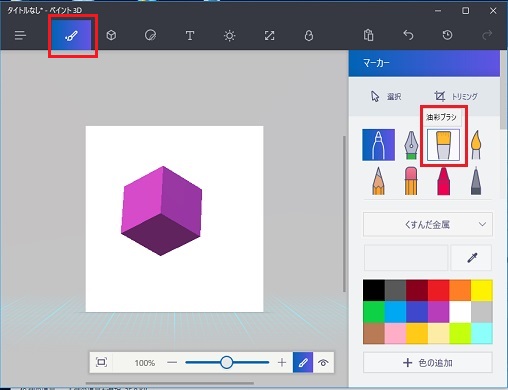Pick the indigo blue color swatch
This screenshot has height=390, width=508.
click(x=417, y=312)
